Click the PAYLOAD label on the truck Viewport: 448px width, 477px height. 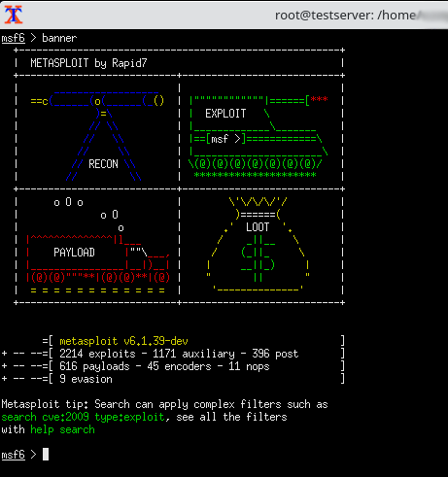pos(74,253)
